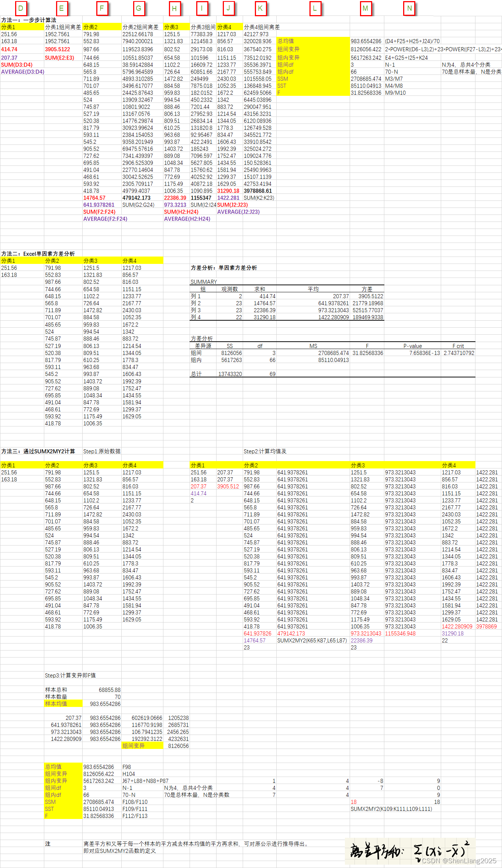This screenshot has height=868, width=502.
Task: Click the Step3:计算变异即F值 label cell
Action: tap(70, 675)
